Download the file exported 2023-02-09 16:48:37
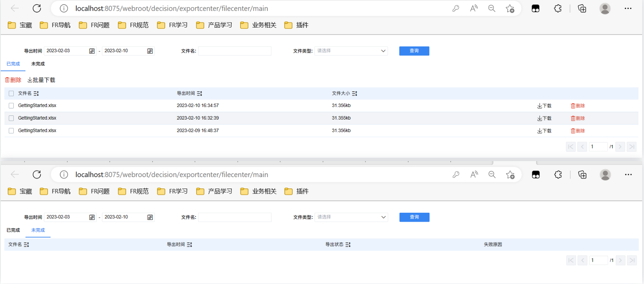 pyautogui.click(x=544, y=131)
